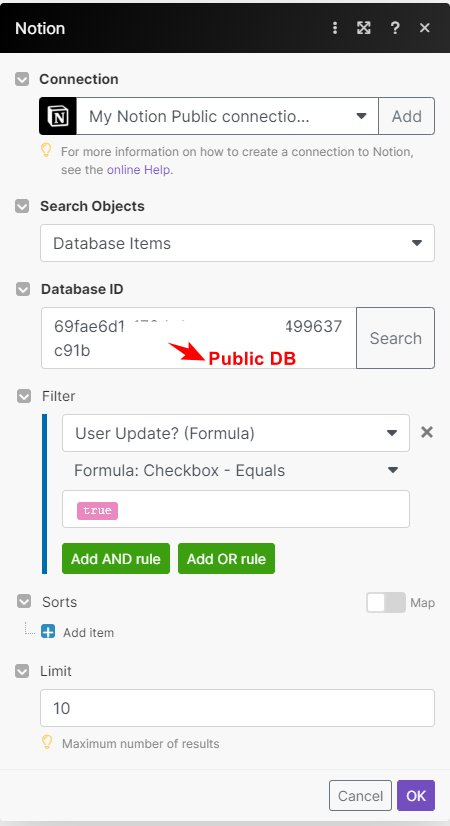Open Formula: Checkbox - Equals operator dropdown
Image resolution: width=450 pixels, height=826 pixels.
236,470
